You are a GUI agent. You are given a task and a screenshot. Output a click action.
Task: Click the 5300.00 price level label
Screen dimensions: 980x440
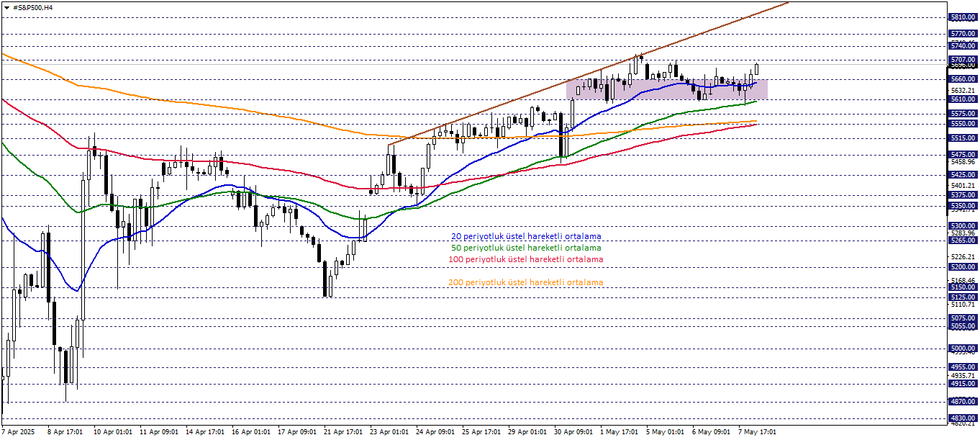[x=962, y=226]
